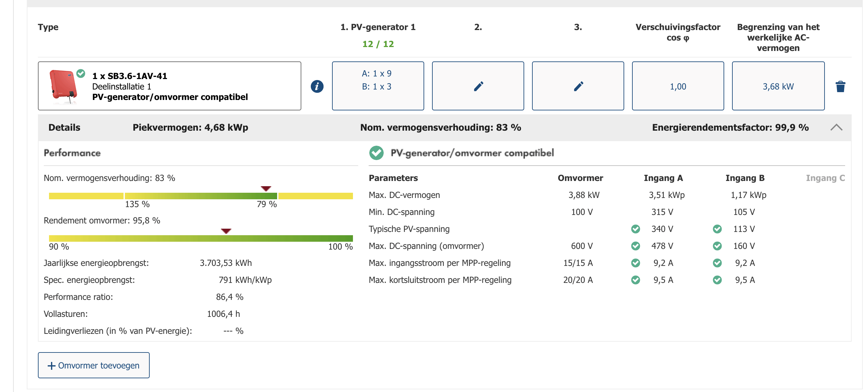Open cos φ value 1,00 field
The image size is (868, 392).
[x=677, y=86]
